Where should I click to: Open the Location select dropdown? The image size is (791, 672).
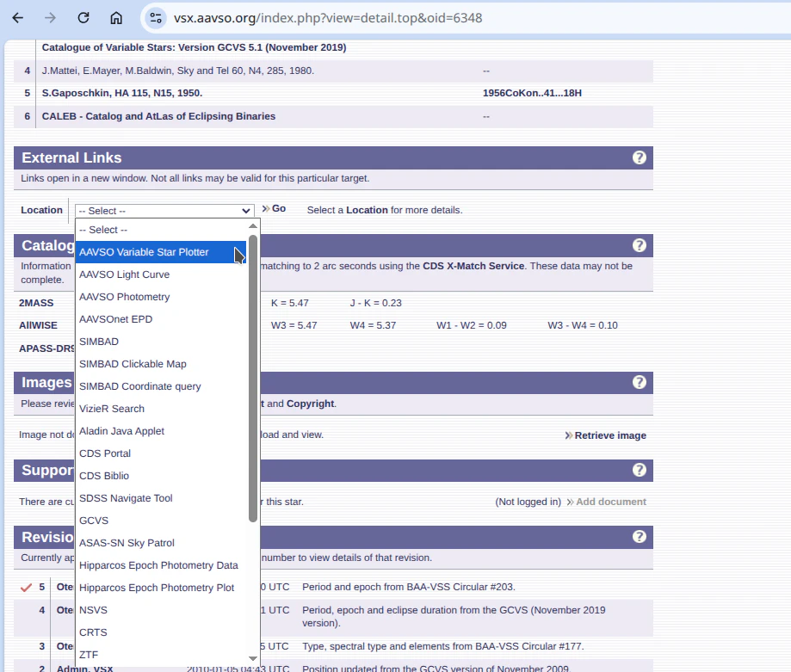(164, 211)
